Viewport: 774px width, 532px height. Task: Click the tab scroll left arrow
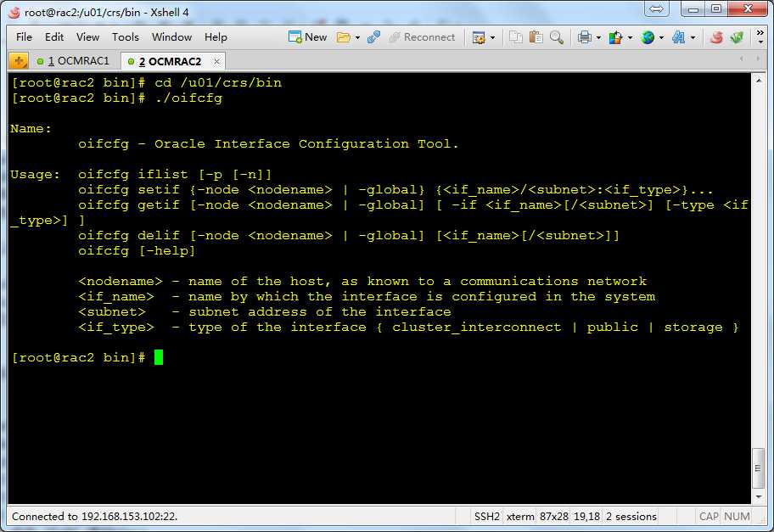pos(741,59)
